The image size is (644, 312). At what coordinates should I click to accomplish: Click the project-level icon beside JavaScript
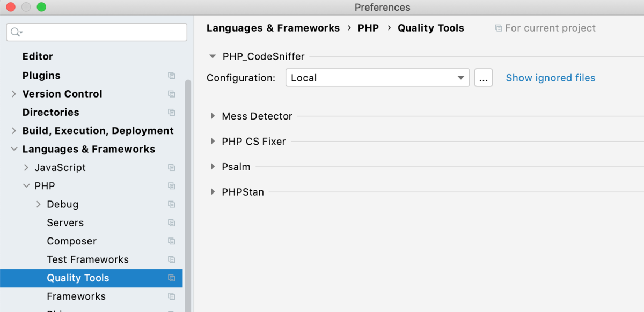pos(172,168)
